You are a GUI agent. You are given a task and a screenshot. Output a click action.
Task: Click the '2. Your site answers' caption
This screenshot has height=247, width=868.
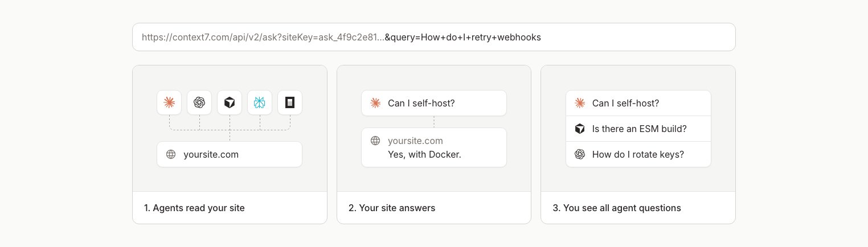tap(392, 208)
